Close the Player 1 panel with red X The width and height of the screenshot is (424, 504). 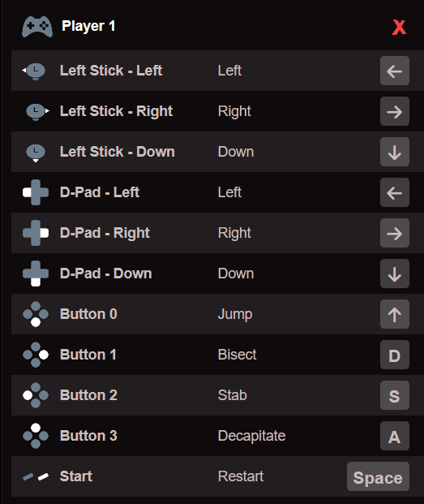399,28
